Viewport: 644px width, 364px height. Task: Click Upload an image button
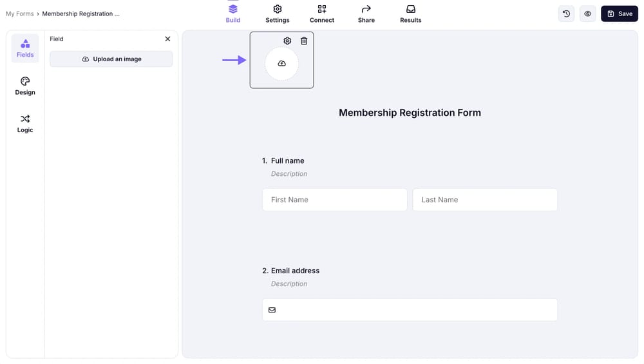coord(111,59)
